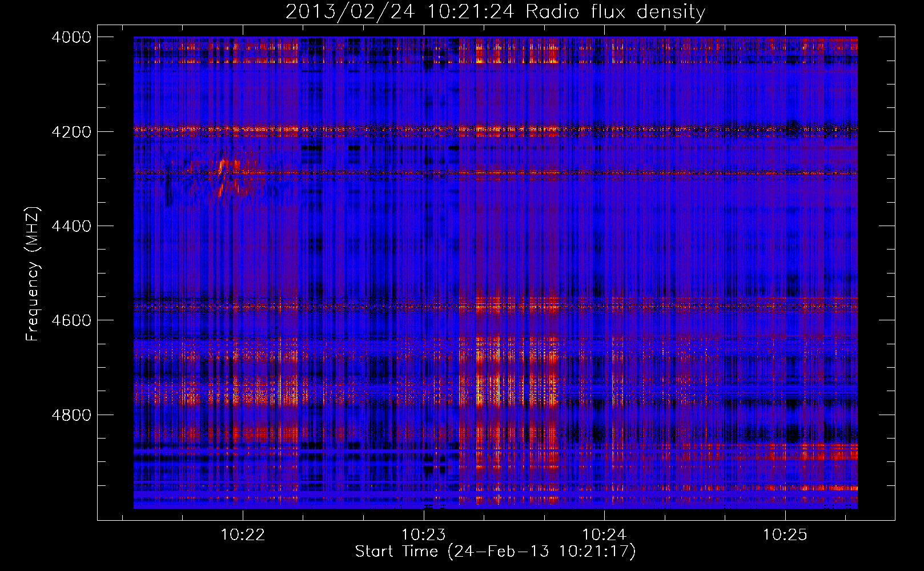The height and width of the screenshot is (571, 924).
Task: Click the 'Start Time (24-Feb-13 10:21:17)' x-axis label
Action: [x=495, y=552]
